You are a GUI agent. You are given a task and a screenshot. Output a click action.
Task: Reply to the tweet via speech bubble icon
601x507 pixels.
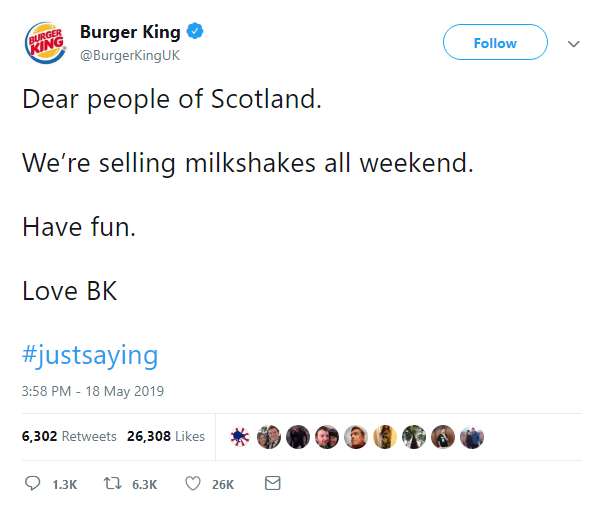tap(32, 484)
